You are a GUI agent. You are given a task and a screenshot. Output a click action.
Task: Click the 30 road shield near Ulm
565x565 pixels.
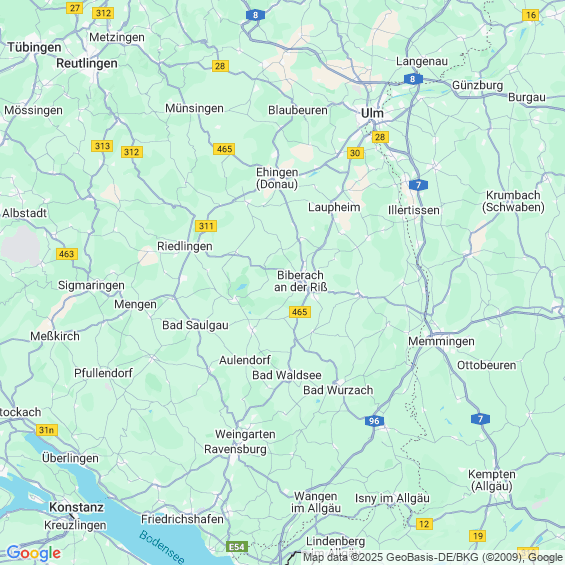point(355,153)
